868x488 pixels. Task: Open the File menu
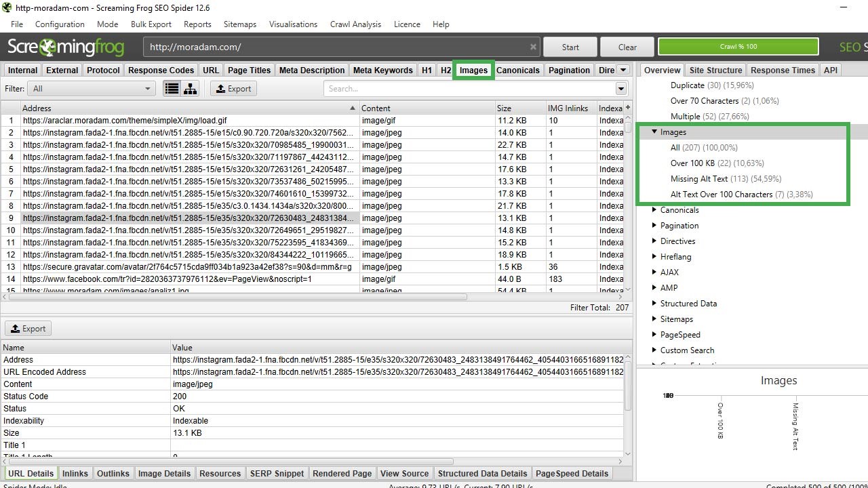pos(17,24)
